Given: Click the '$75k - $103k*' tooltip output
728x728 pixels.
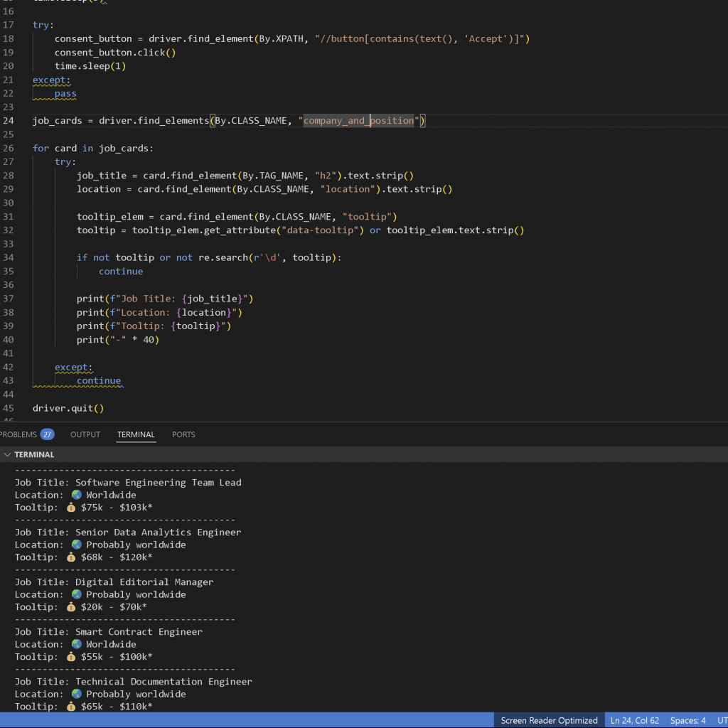Looking at the screenshot, I should [x=117, y=508].
